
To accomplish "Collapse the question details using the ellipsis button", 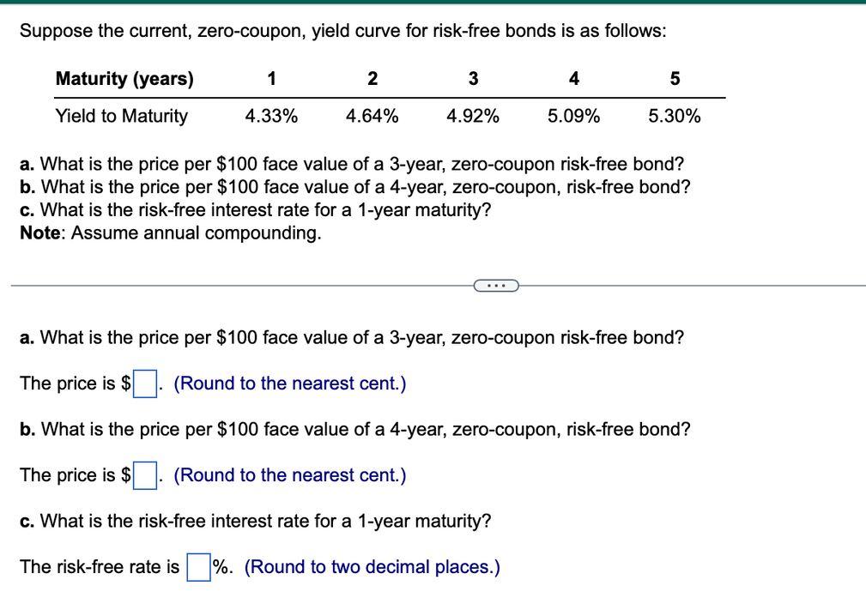I will (x=495, y=285).
